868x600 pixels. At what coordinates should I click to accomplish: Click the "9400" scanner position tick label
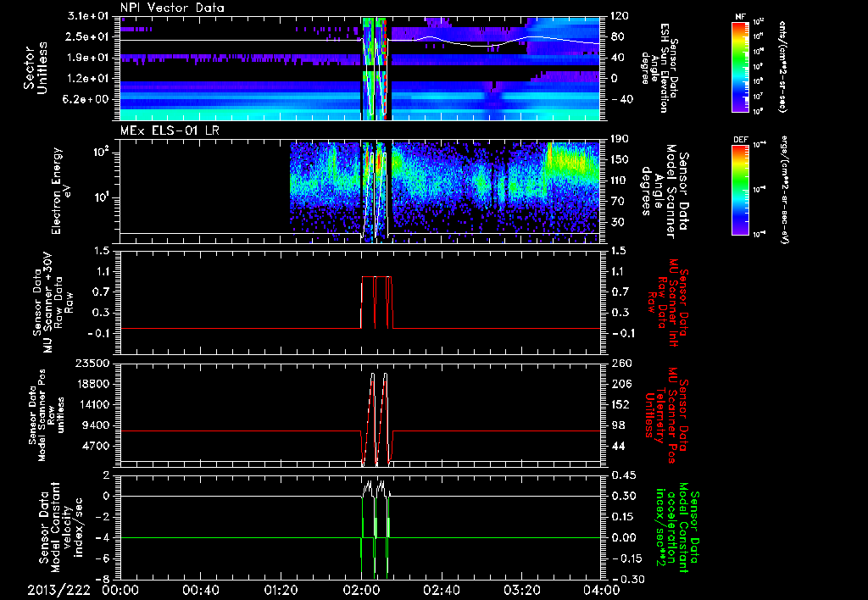(x=95, y=425)
